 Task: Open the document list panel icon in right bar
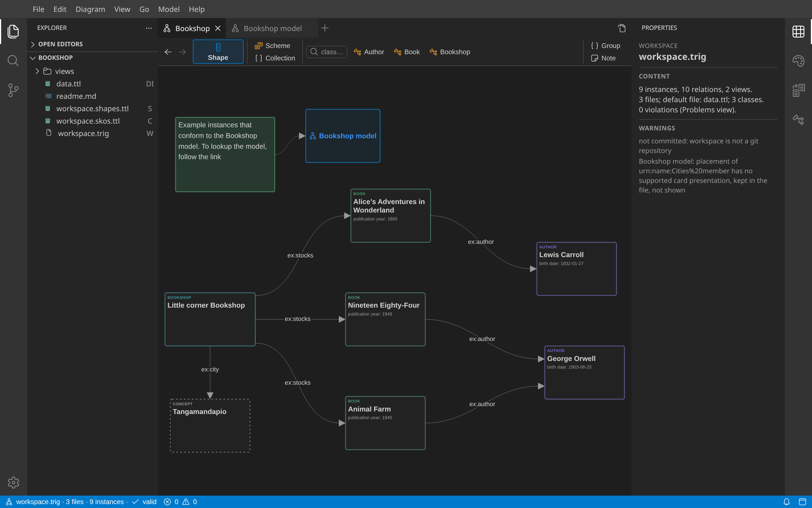click(798, 90)
